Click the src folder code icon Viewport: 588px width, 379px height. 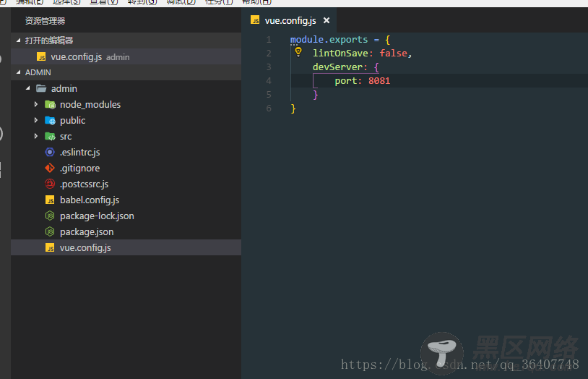click(x=50, y=137)
